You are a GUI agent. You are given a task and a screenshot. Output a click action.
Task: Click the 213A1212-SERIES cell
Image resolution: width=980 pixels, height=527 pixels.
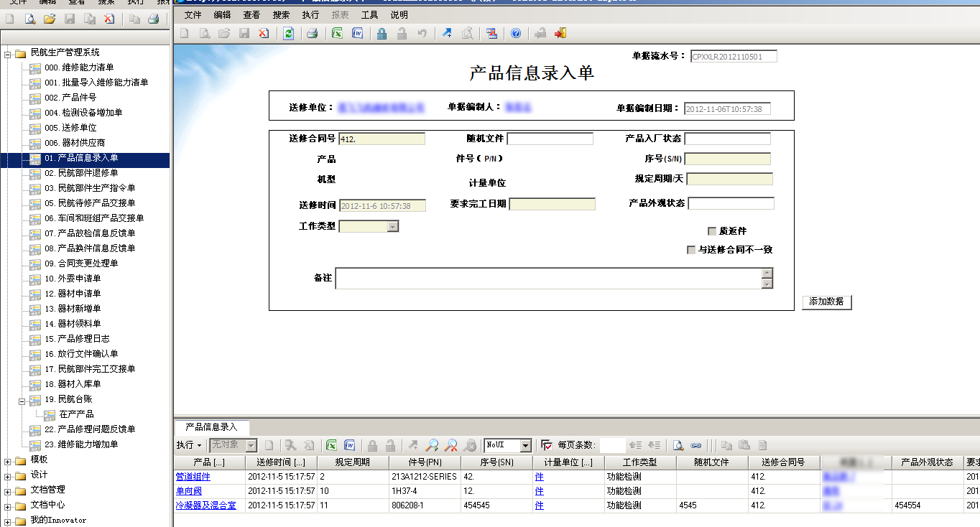point(425,477)
